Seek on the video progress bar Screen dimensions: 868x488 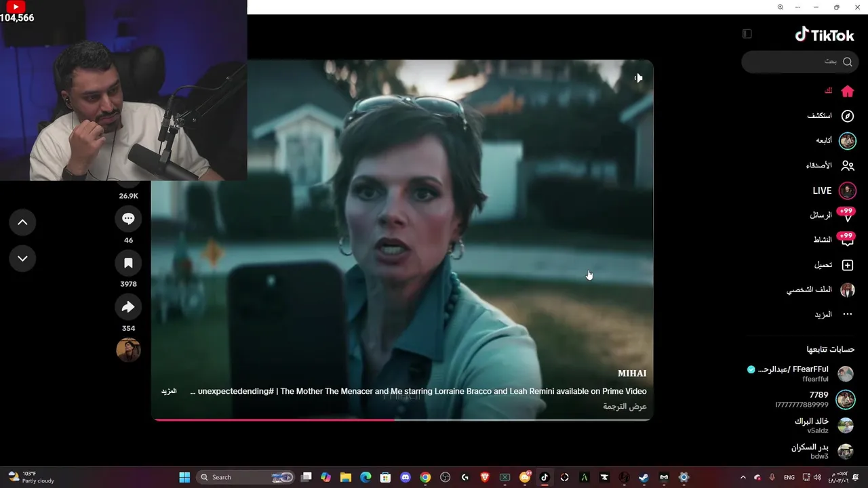[x=401, y=420]
